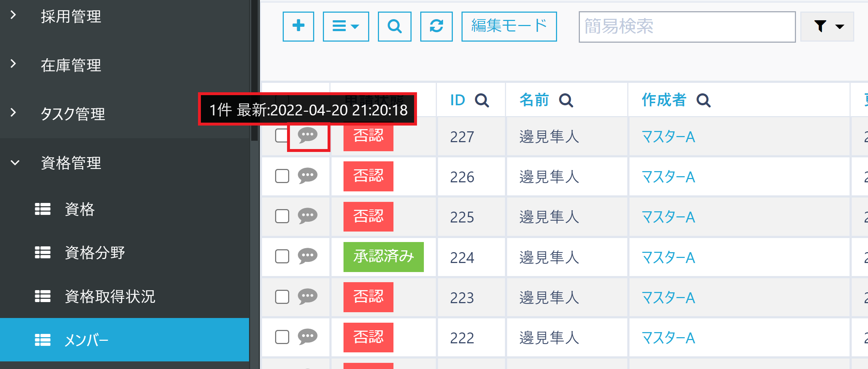Screen dimensions: 868x369
Task: Open the toolbar search icon
Action: 394,26
